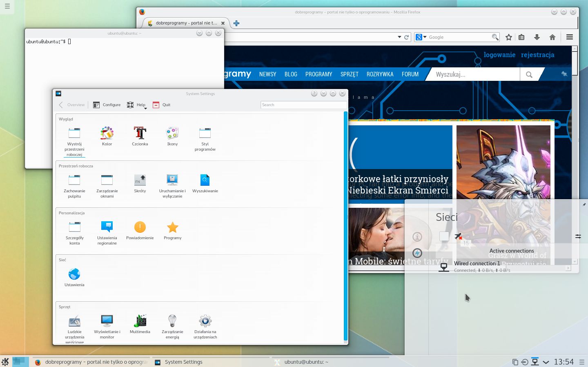Viewport: 588px width, 367px height.
Task: Click the network icon in system tray
Action: pos(535,362)
